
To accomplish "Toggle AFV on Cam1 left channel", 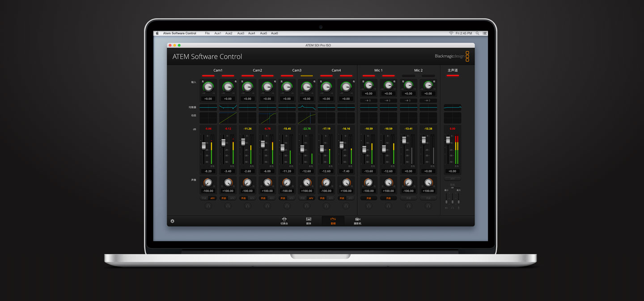I will pos(212,198).
